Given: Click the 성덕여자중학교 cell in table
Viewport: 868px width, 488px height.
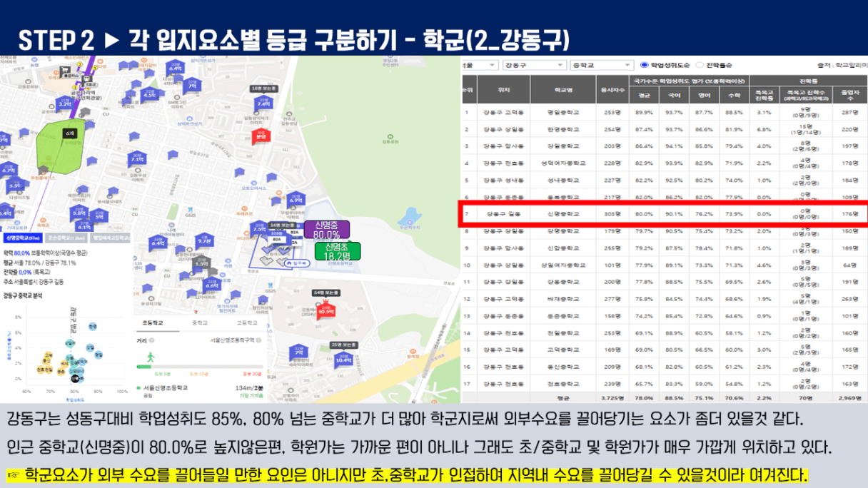Looking at the screenshot, I should [x=563, y=163].
